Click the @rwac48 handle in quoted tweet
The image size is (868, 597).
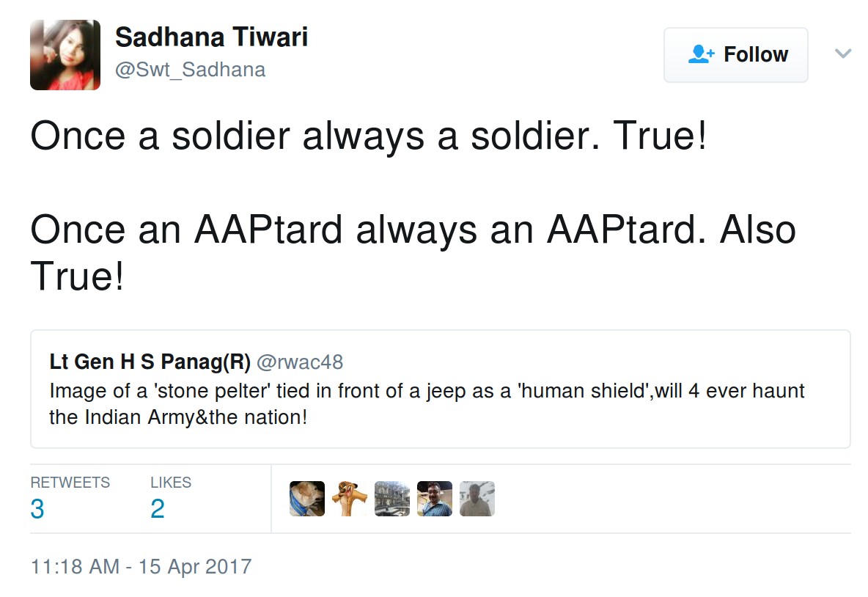click(300, 362)
